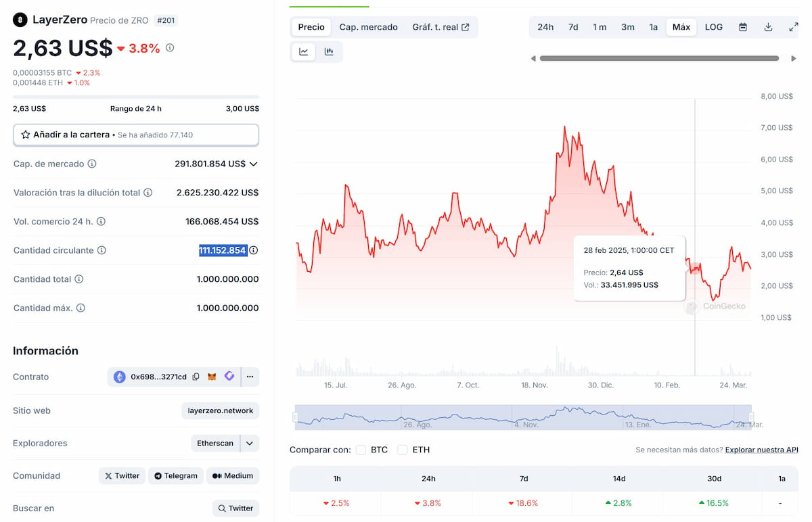Copy the contract address
Image resolution: width=812 pixels, height=522 pixels.
click(x=196, y=377)
